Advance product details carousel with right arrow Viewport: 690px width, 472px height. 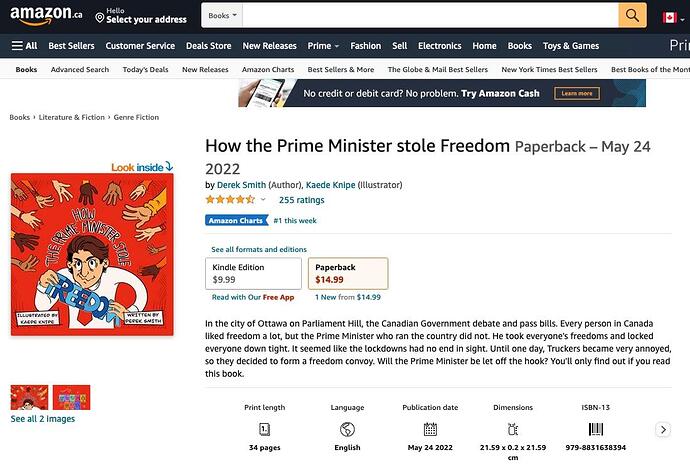(x=663, y=430)
